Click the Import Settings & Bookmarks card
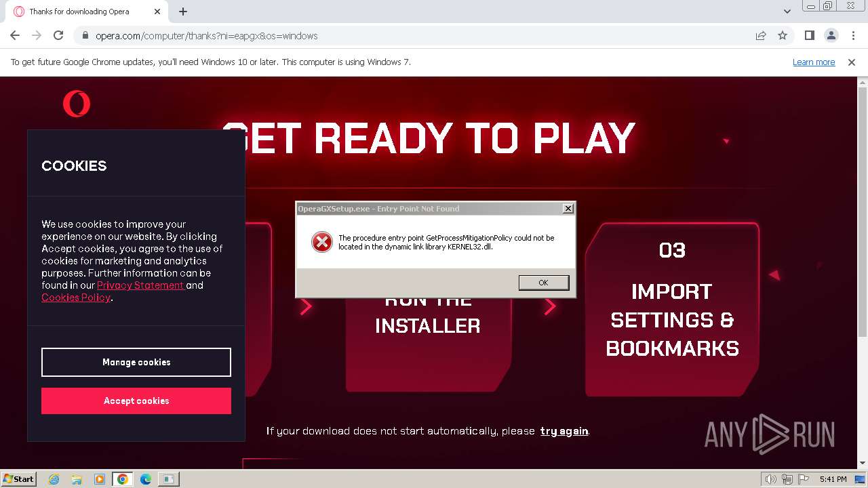868x488 pixels. (672, 309)
